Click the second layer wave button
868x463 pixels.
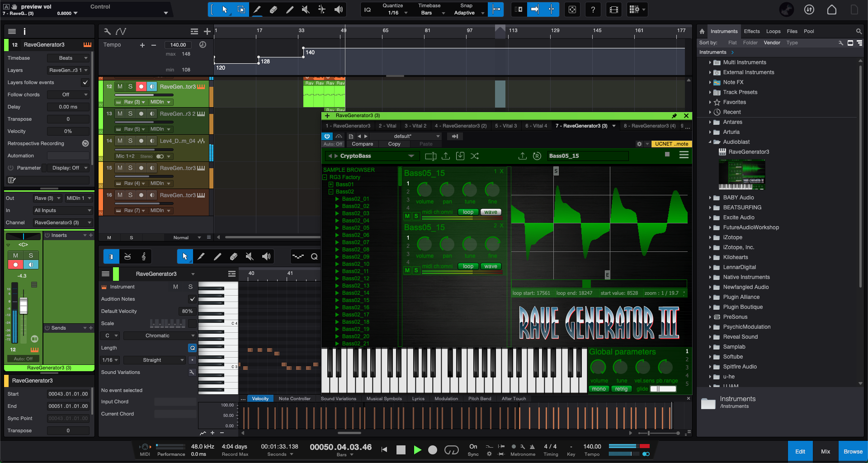pos(491,266)
